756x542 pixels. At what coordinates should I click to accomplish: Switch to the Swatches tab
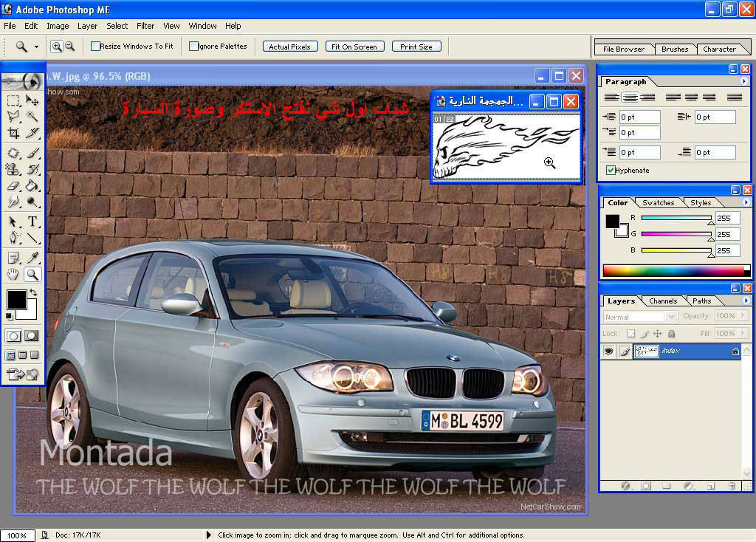[x=658, y=203]
